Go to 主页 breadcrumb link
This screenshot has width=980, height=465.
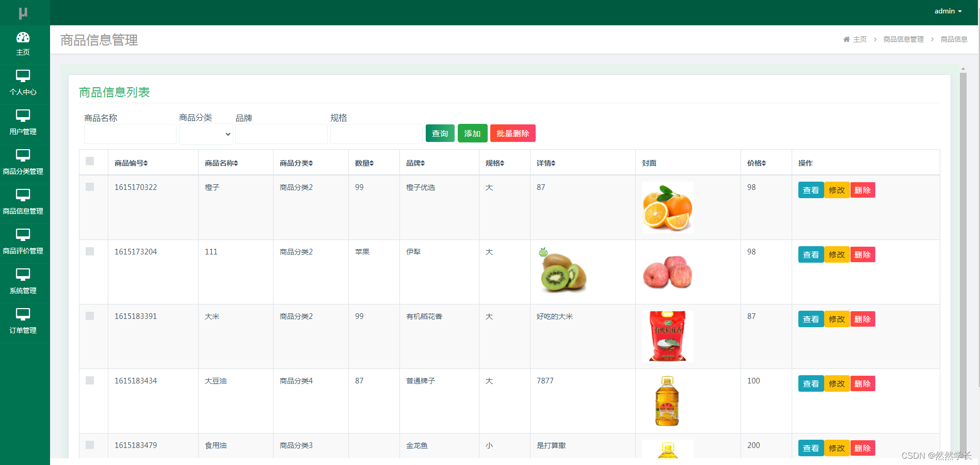pyautogui.click(x=860, y=39)
